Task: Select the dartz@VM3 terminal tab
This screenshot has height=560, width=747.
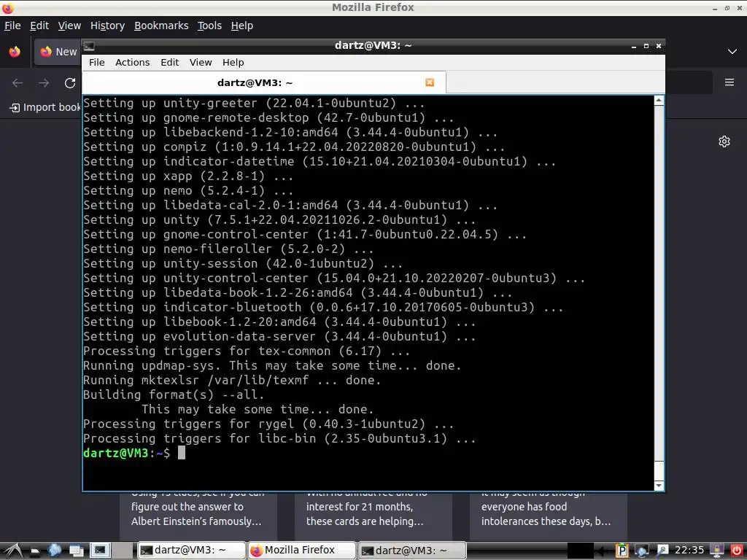Action: 264,83
